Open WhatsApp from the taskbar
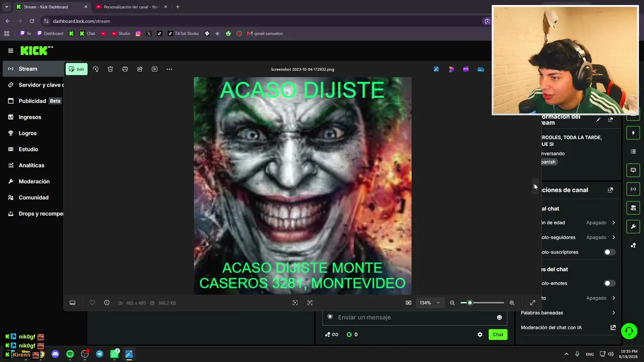Image resolution: width=644 pixels, height=362 pixels. 114,354
